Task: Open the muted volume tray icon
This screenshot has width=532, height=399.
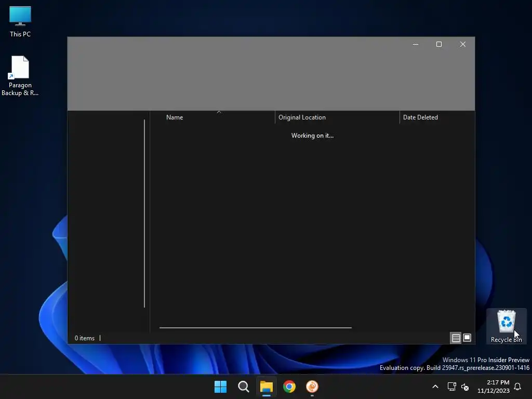Action: pos(465,387)
